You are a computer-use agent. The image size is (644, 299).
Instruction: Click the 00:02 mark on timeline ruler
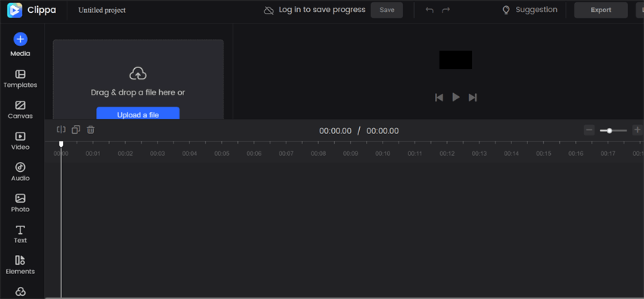(125, 154)
